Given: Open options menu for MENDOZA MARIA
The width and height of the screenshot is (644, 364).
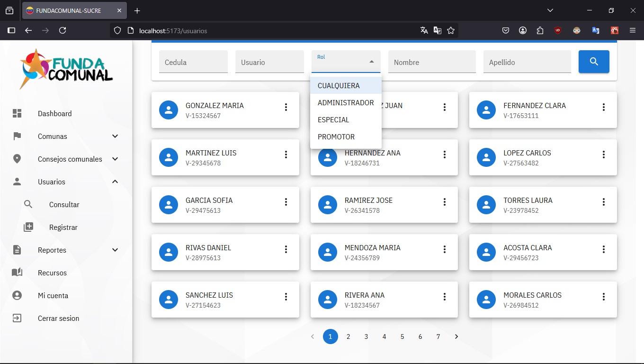Looking at the screenshot, I should tap(445, 249).
